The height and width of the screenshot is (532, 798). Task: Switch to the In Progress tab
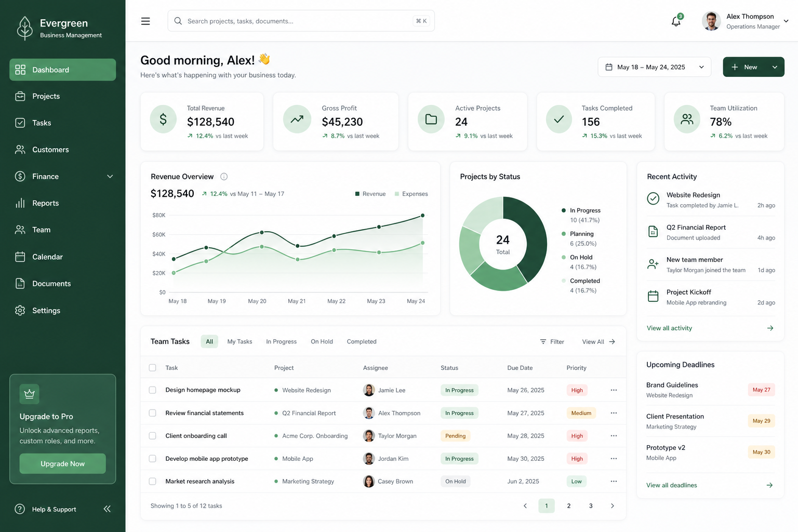(281, 342)
